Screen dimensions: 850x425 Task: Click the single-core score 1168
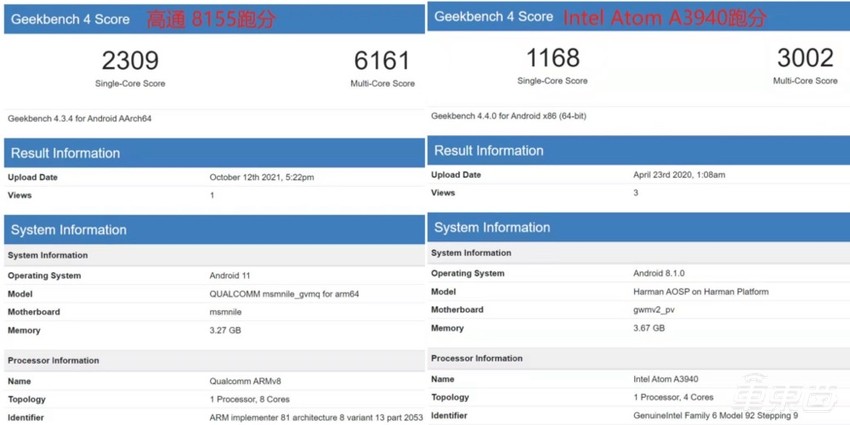pyautogui.click(x=552, y=58)
